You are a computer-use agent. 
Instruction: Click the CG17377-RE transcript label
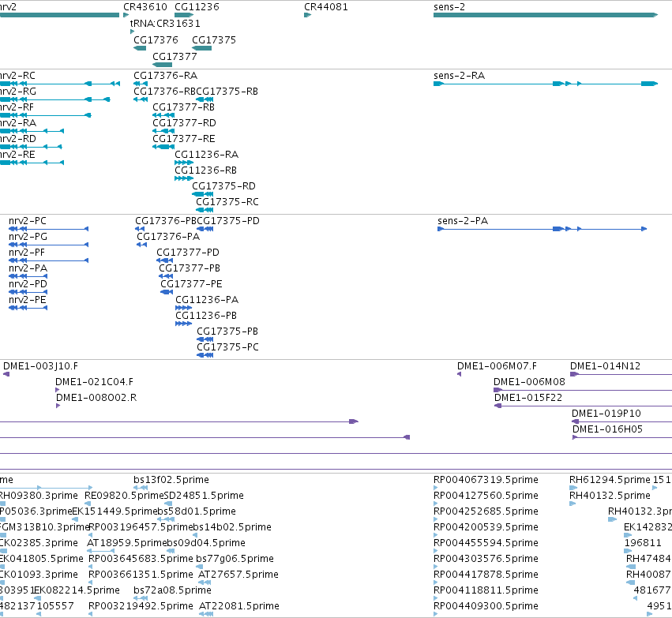[184, 139]
